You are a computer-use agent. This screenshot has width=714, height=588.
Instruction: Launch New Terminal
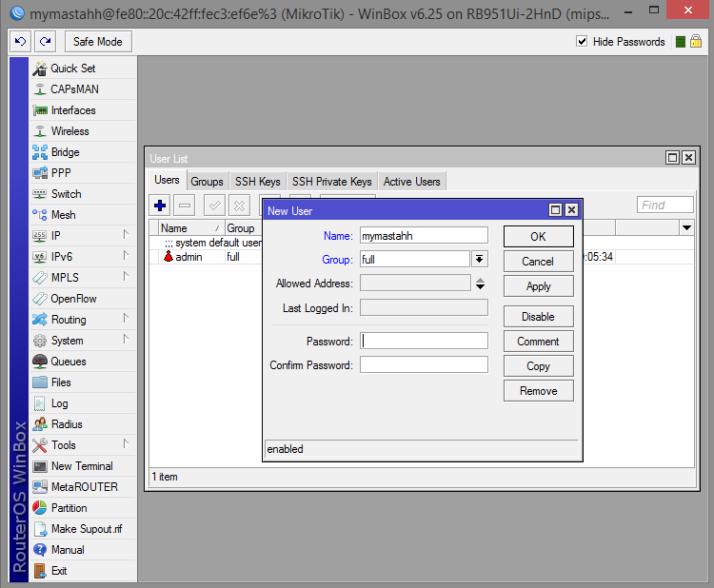(83, 466)
